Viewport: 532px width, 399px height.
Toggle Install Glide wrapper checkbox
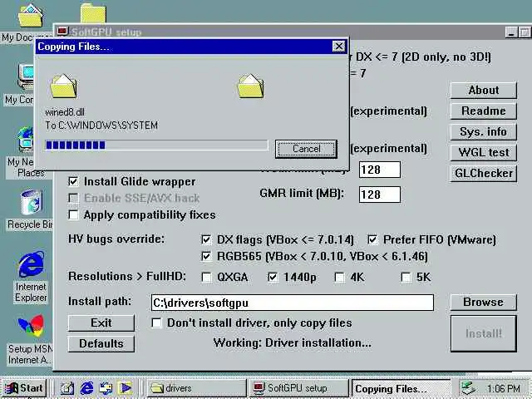[73, 181]
